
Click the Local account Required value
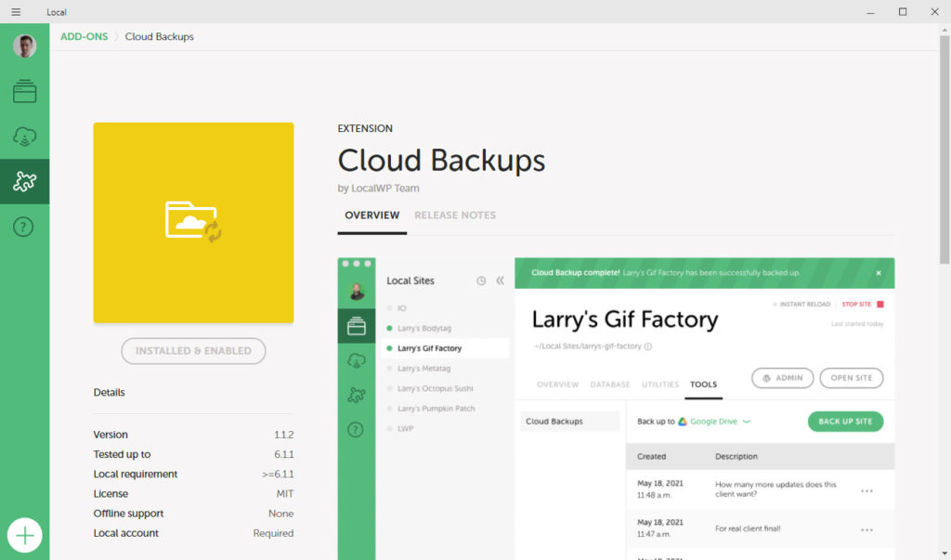pyautogui.click(x=273, y=533)
